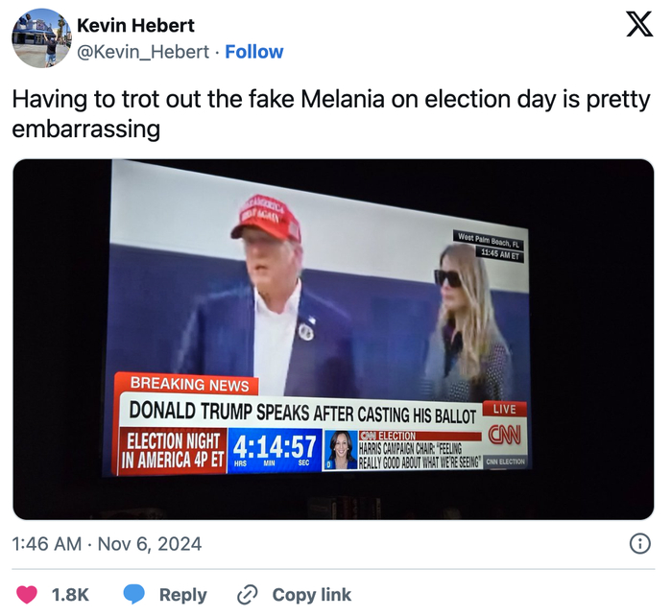The width and height of the screenshot is (672, 616).
Task: Like the post with the heart icon
Action: 28,595
